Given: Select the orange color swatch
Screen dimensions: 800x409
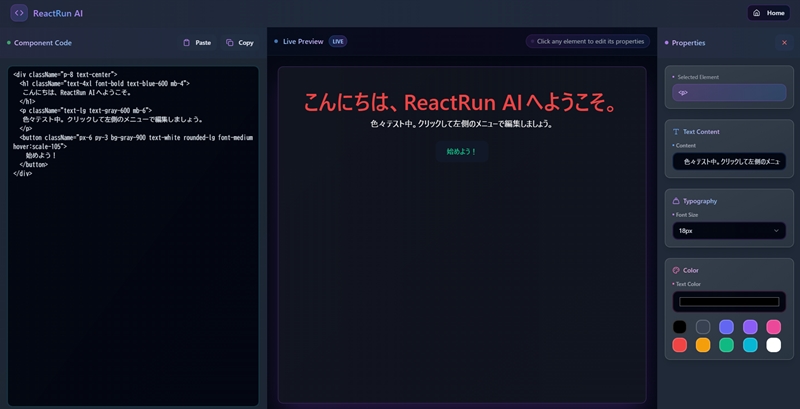Looking at the screenshot, I should (x=703, y=345).
